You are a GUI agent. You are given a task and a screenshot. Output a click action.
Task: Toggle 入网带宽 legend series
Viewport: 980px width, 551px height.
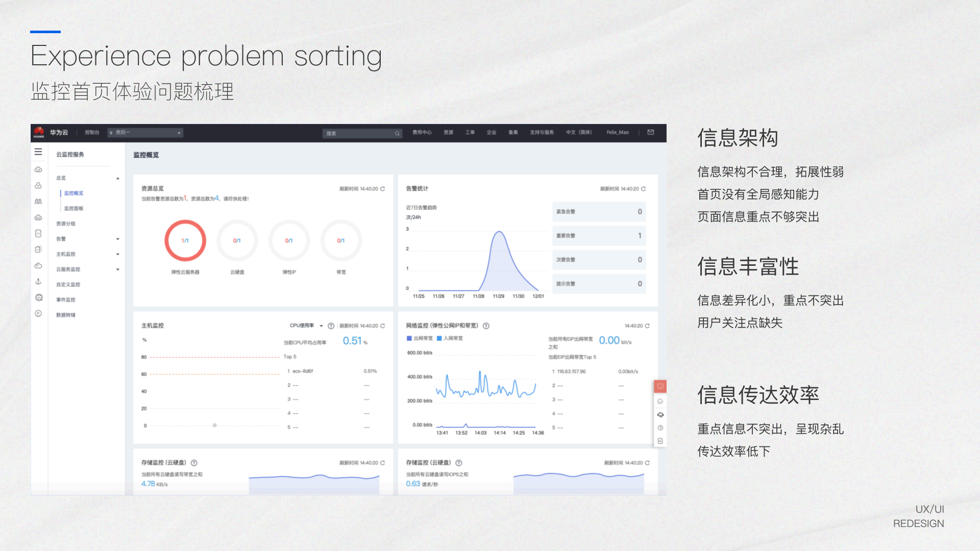(450, 339)
